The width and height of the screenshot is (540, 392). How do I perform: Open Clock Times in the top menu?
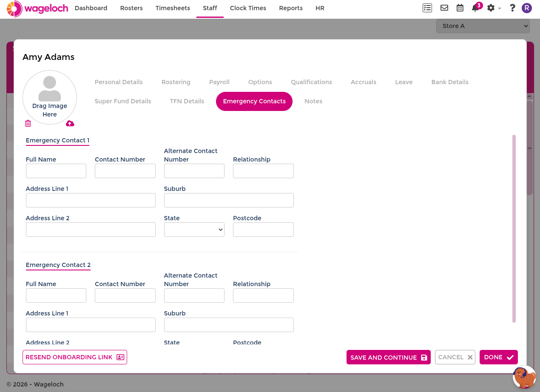pyautogui.click(x=248, y=8)
